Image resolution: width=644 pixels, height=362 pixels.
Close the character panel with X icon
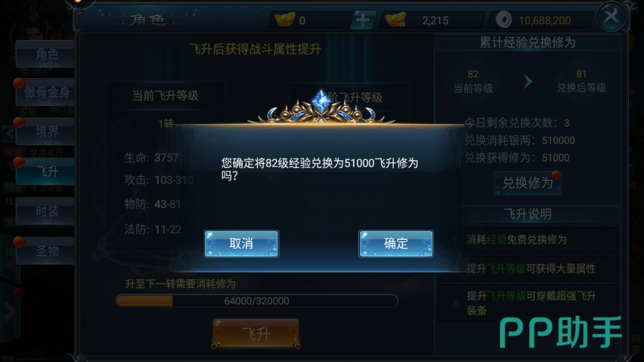611,17
